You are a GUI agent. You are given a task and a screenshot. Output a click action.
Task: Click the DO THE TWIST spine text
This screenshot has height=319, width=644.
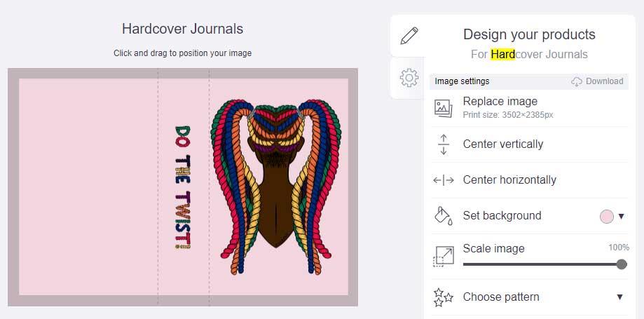point(183,187)
